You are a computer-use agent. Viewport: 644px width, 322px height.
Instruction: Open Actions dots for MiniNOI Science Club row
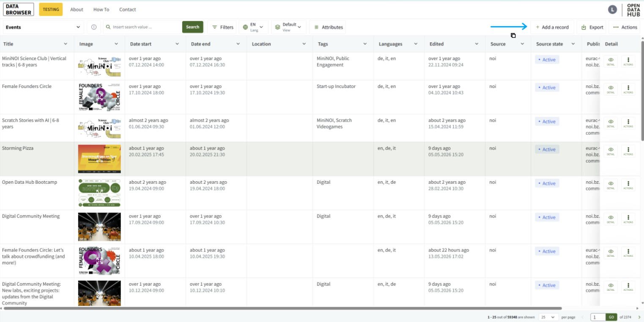coord(628,62)
